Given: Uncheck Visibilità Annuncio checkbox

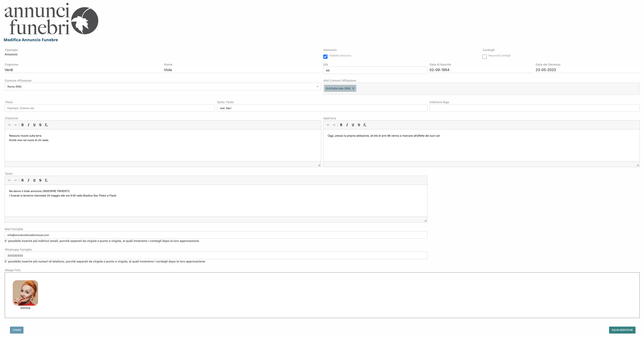Looking at the screenshot, I should [325, 57].
